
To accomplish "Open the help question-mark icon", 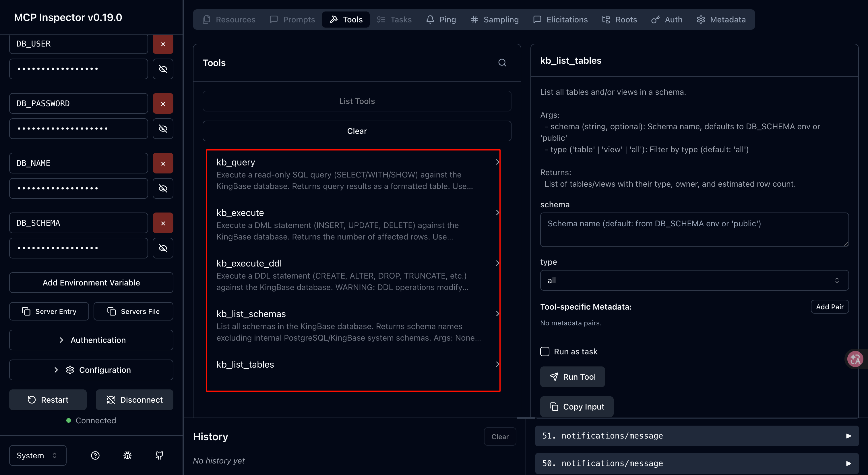I will pyautogui.click(x=95, y=455).
